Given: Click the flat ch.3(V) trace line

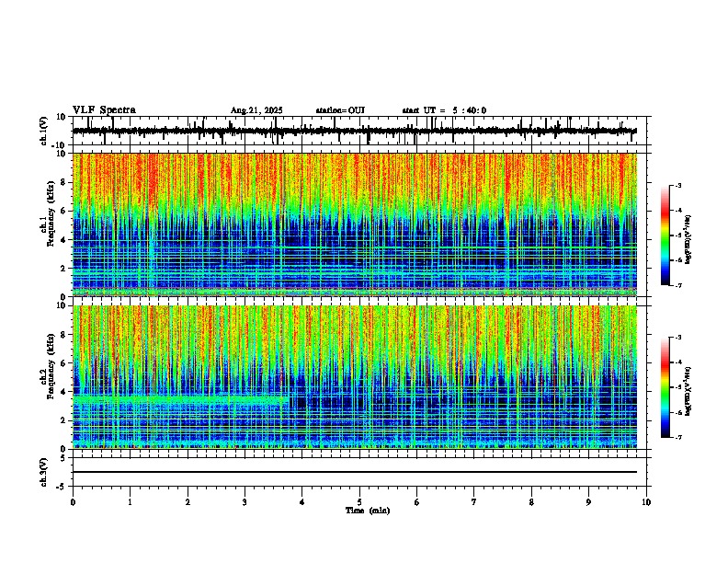Looking at the screenshot, I should (x=355, y=472).
